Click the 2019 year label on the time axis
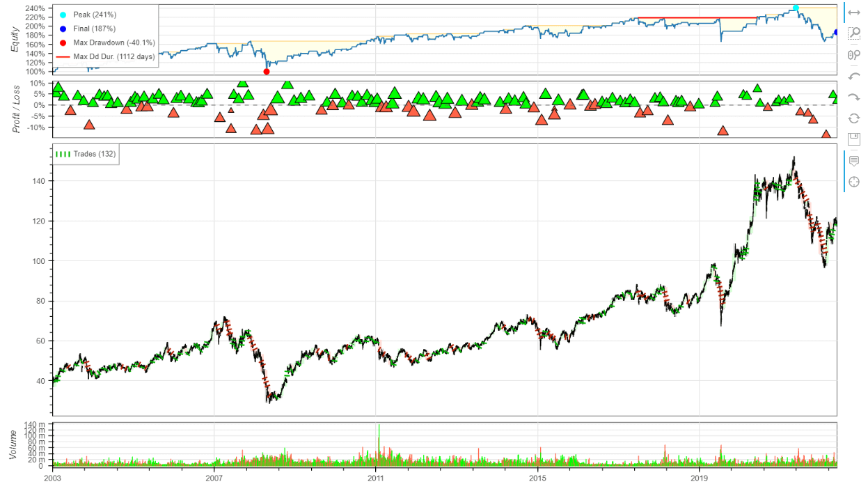Screen dimensions: 868x484 pyautogui.click(x=699, y=478)
